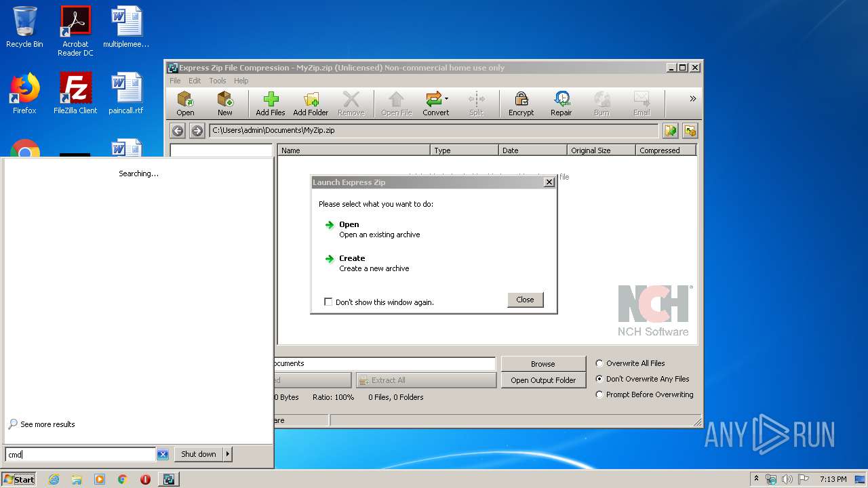868x488 pixels.
Task: Open Windows Explorer from the taskbar
Action: 77,479
